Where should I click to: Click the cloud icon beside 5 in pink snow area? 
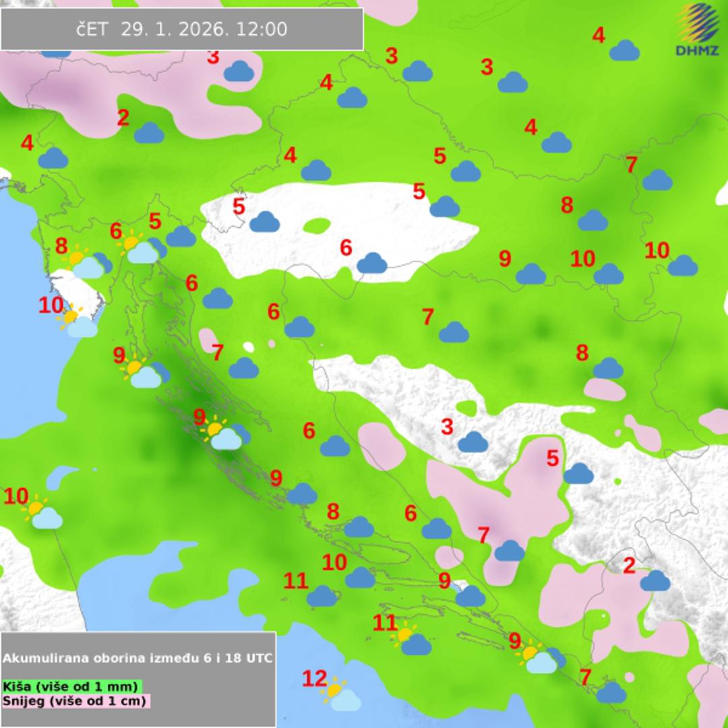click(578, 473)
